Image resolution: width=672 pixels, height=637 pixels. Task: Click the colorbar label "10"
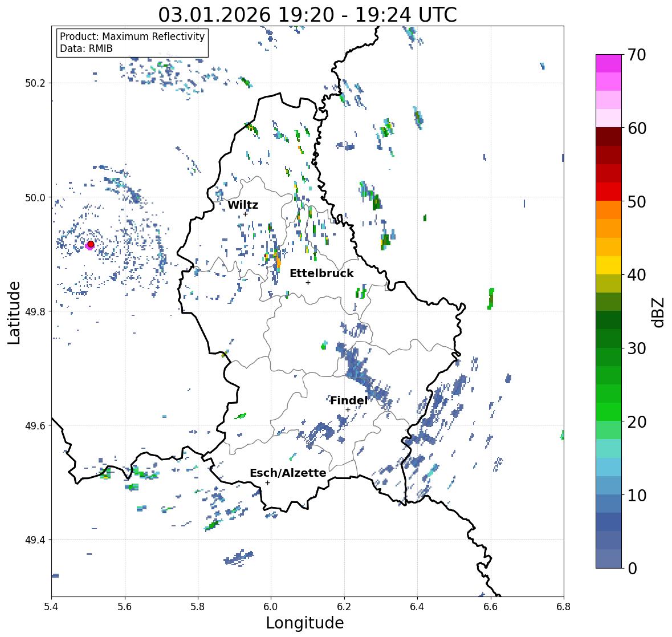[637, 495]
